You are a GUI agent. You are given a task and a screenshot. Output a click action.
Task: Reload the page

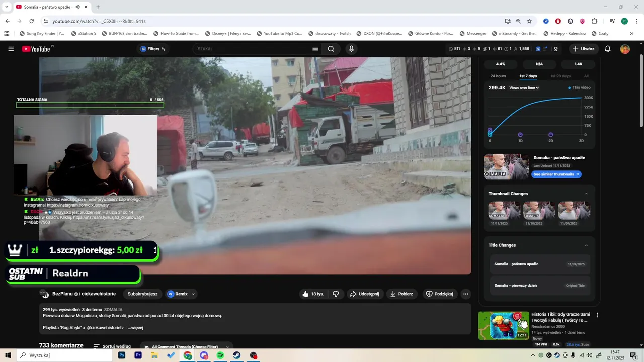click(x=31, y=21)
